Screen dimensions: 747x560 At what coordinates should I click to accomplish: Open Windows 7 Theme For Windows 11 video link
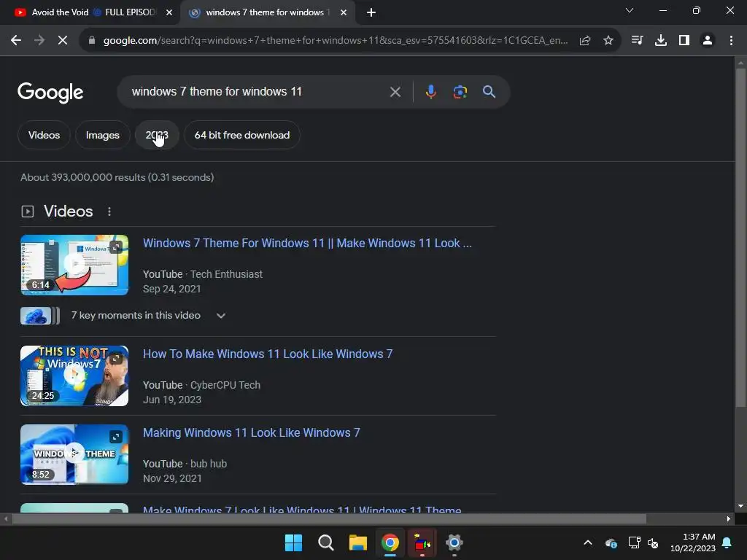(307, 244)
